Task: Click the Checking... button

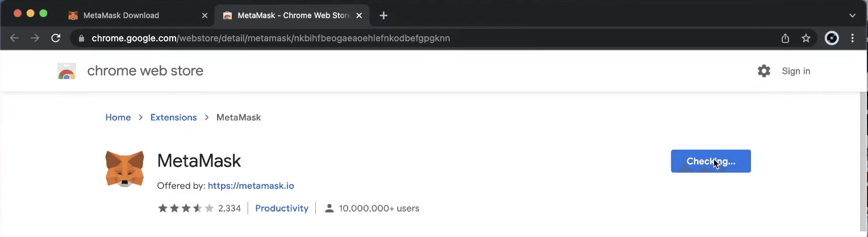Action: click(711, 161)
